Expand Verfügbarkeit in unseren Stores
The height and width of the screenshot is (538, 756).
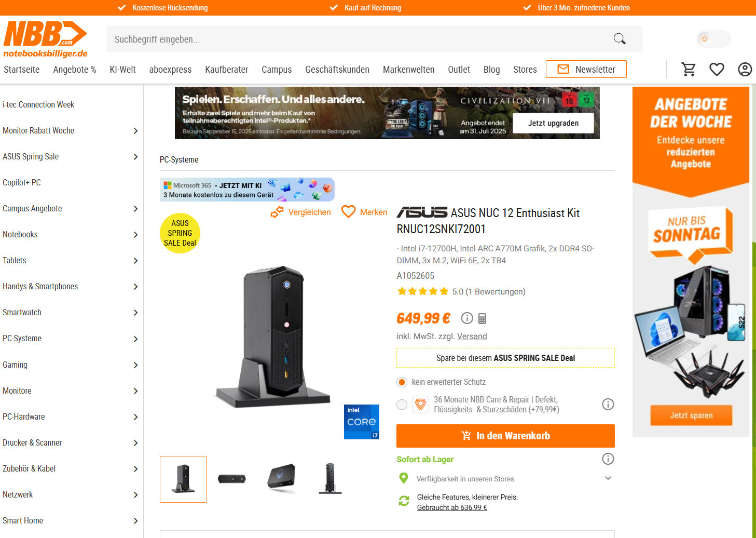608,478
